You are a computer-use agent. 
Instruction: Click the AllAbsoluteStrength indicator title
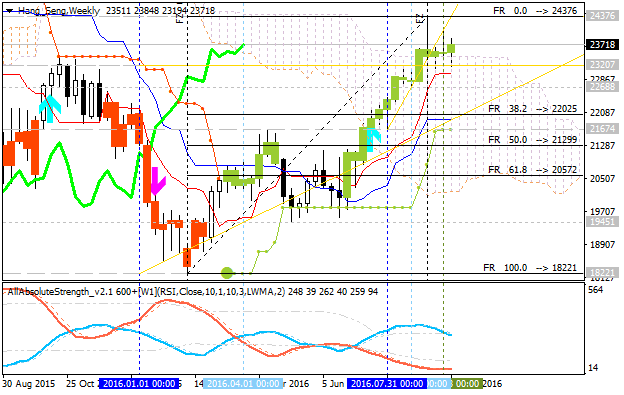pyautogui.click(x=193, y=292)
